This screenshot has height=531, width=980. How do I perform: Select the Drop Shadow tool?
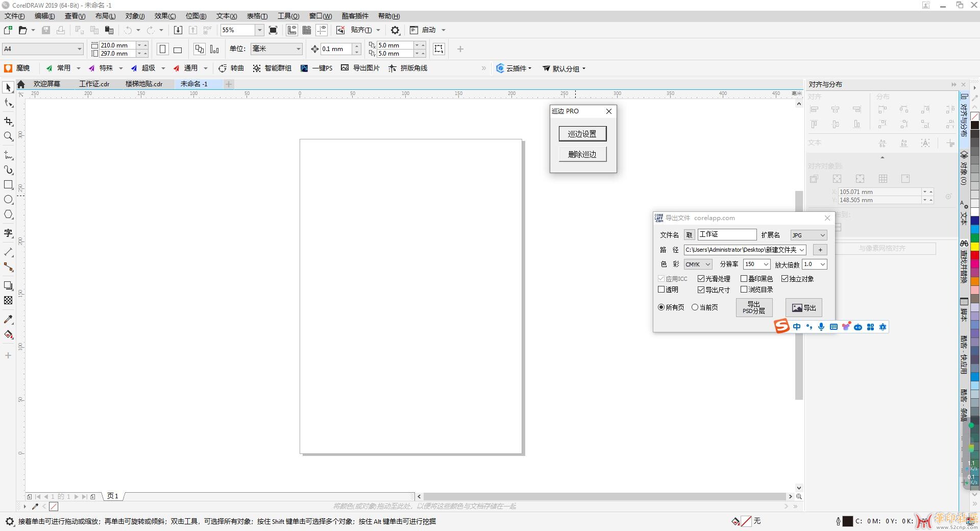8,285
